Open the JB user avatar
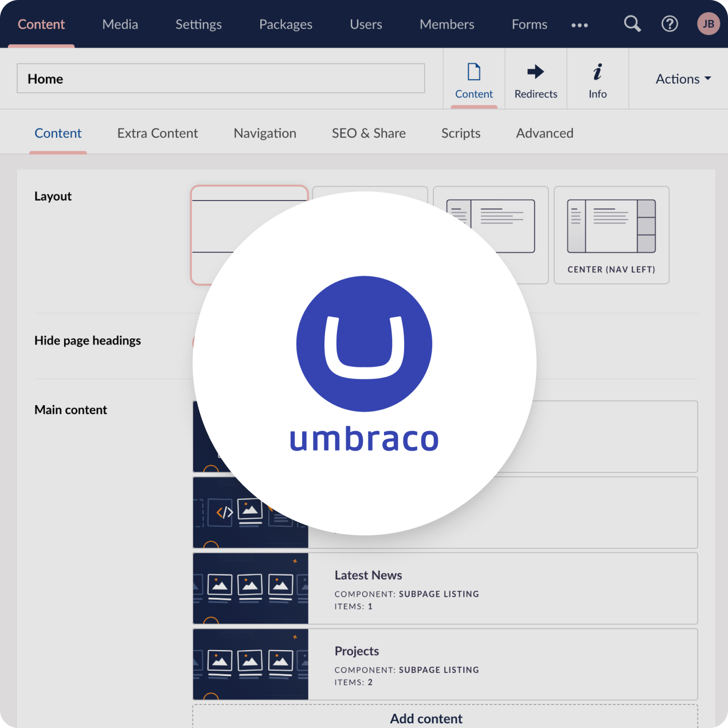 coord(709,24)
